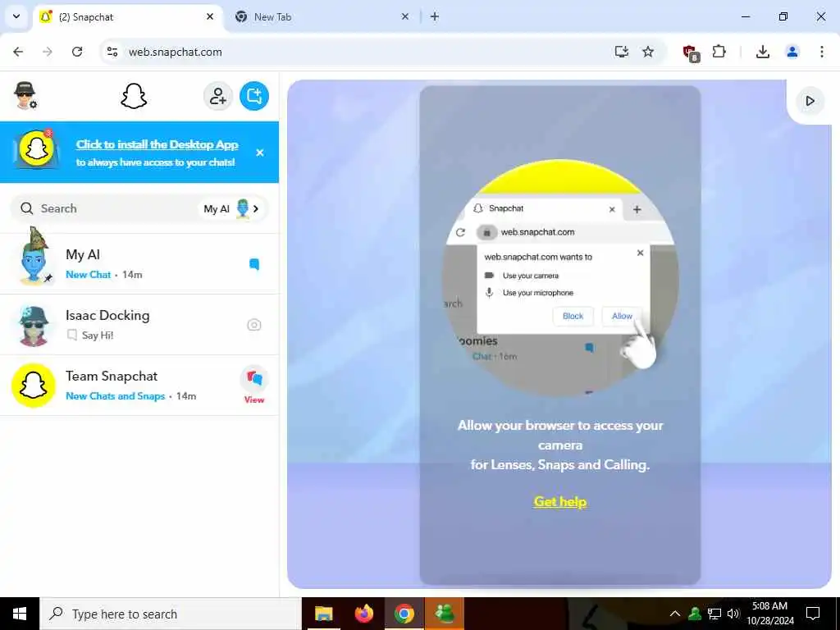
Task: Click the taskbar clock showing 5:08 AM
Action: tap(769, 614)
